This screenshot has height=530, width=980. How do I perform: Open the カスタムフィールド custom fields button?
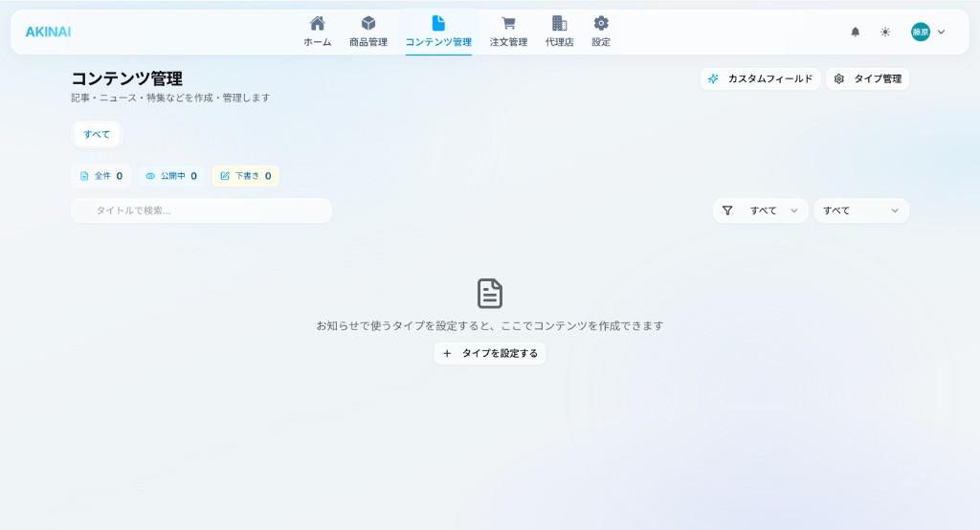760,78
